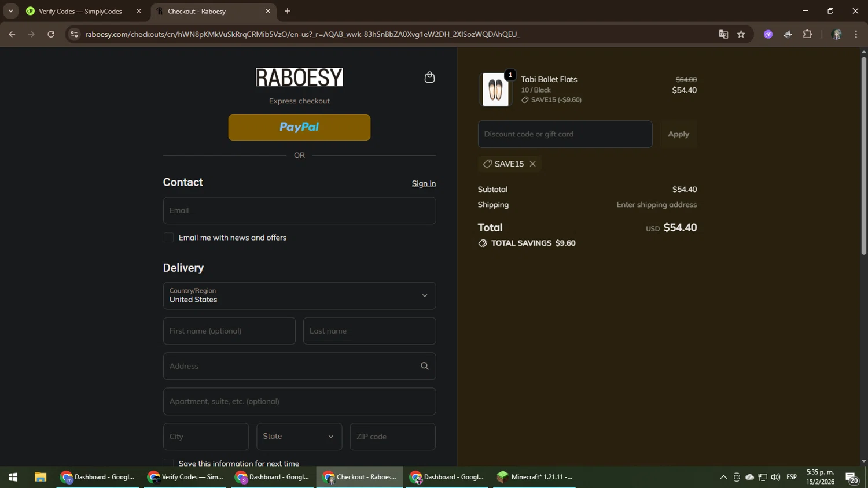Reload the checkout page
The width and height of the screenshot is (868, 488).
click(x=51, y=34)
